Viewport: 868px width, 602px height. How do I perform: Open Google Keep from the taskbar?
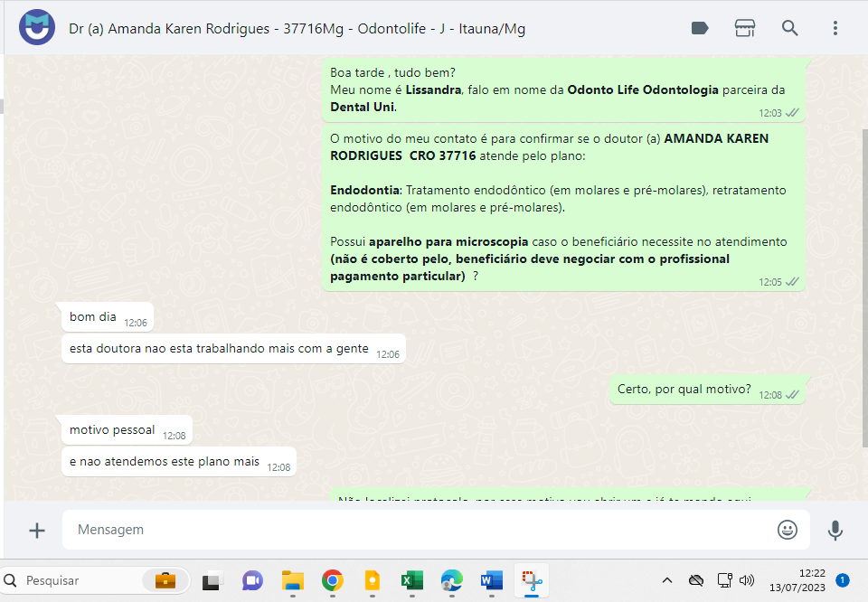click(x=372, y=580)
